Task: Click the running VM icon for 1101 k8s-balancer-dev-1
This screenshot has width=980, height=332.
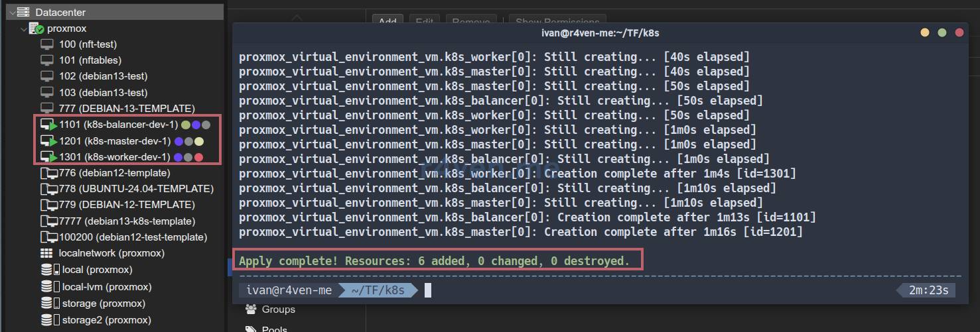Action: coord(48,125)
